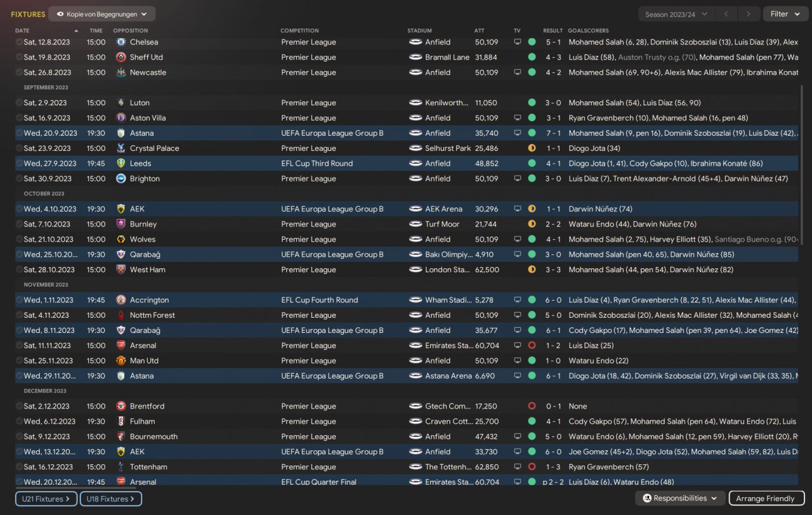Screen dimensions: 812x515
Task: Select the row checkbox for the Aston Villa fixture
Action: [x=19, y=118]
